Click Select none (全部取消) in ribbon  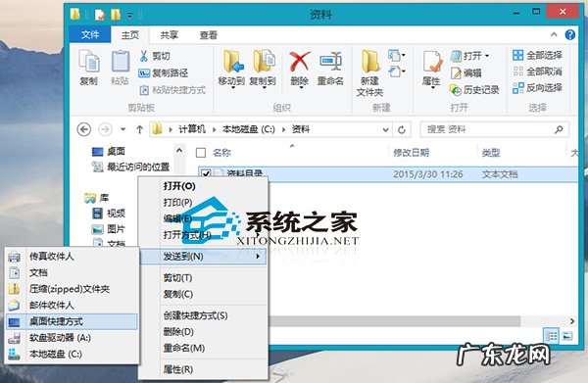click(x=537, y=72)
